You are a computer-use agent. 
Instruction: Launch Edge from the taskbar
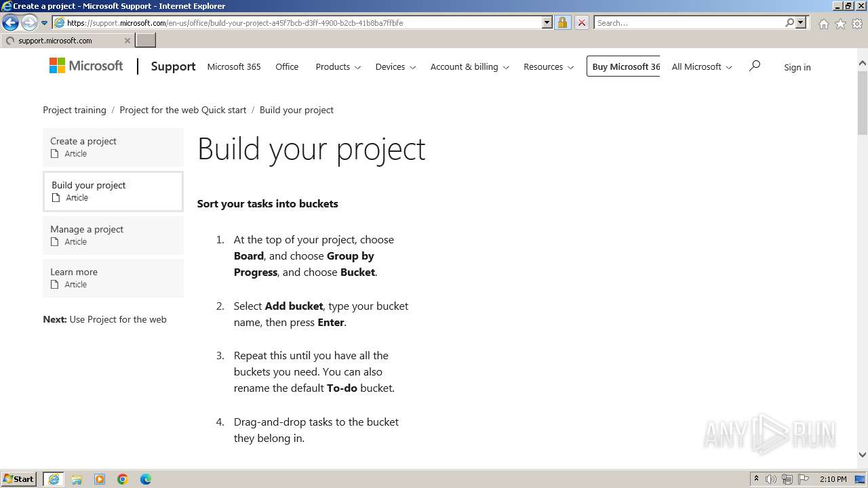[146, 479]
